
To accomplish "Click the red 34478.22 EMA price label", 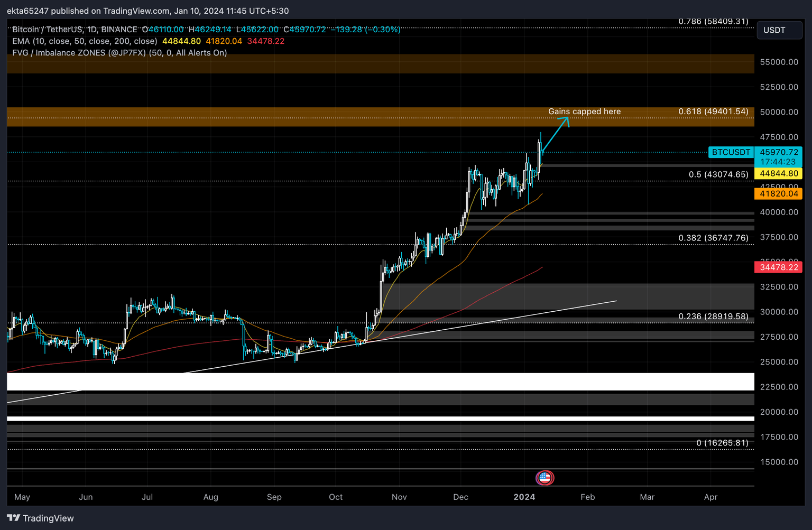I will [x=778, y=267].
